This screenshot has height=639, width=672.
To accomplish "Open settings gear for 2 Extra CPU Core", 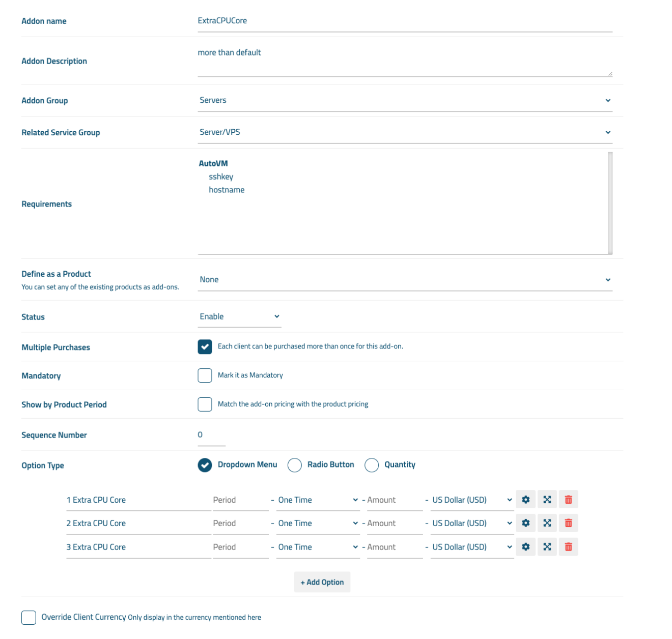I will 525,523.
